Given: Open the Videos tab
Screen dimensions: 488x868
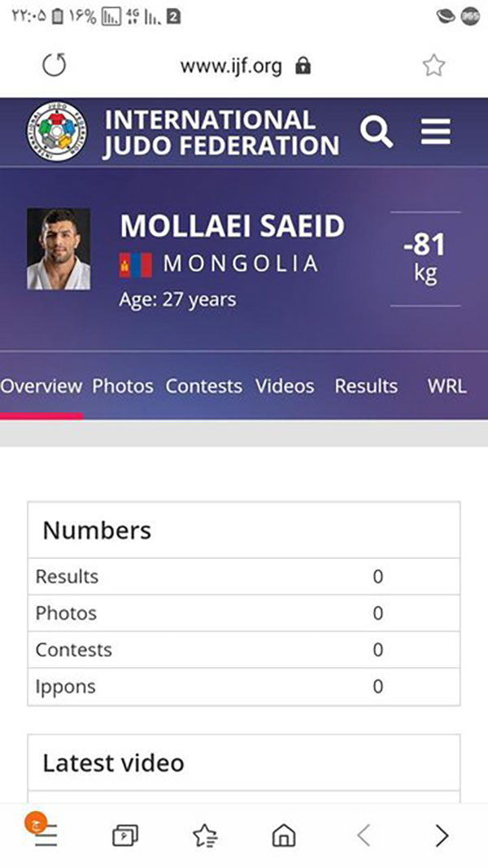Looking at the screenshot, I should pyautogui.click(x=285, y=386).
